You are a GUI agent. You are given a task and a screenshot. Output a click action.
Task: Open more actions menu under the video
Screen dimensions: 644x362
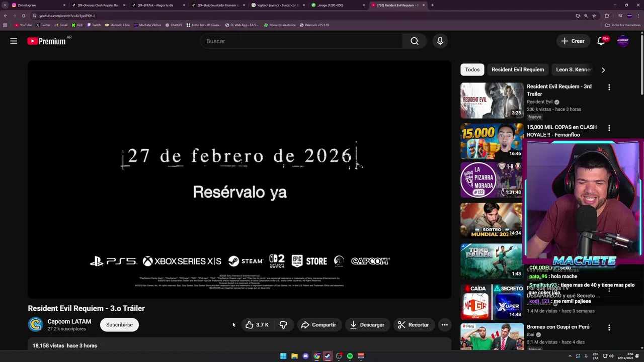point(445,325)
